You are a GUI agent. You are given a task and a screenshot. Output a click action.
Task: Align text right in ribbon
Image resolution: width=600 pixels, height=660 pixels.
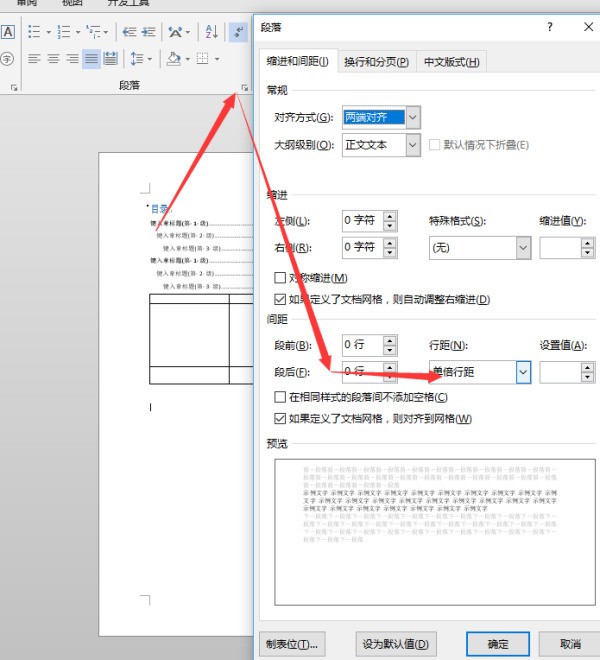coord(72,59)
